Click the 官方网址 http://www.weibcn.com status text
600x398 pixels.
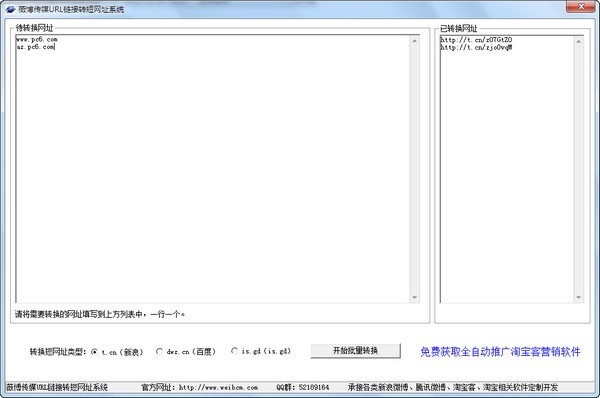click(199, 387)
